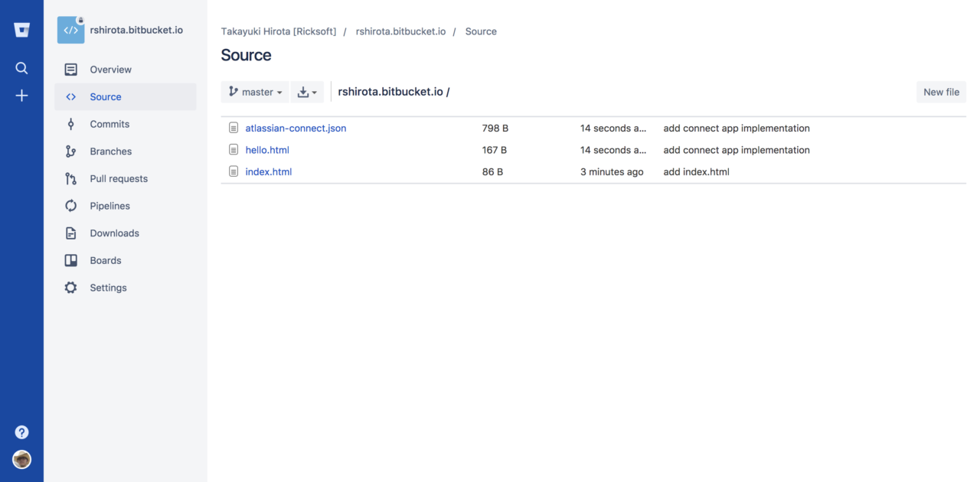This screenshot has height=482, width=980.
Task: Click rshirota.bitbucket.io breadcrumb link
Action: 400,31
